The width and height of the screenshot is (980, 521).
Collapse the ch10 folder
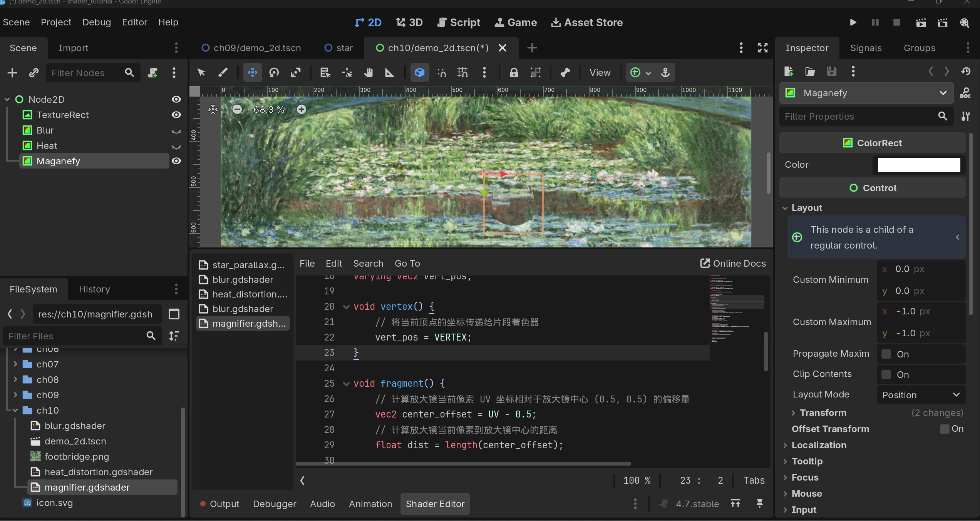coord(15,410)
